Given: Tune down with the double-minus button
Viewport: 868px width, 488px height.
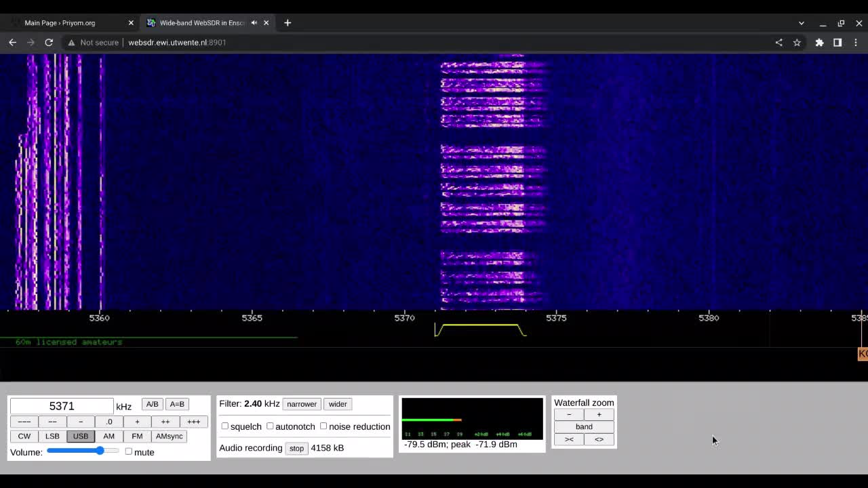Looking at the screenshot, I should (52, 422).
